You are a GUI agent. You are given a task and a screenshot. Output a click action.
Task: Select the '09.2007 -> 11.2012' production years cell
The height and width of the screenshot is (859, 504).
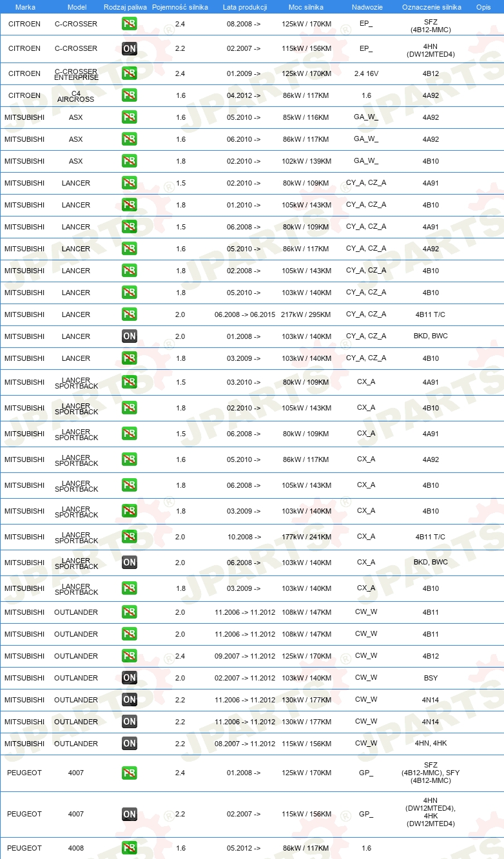tap(245, 656)
